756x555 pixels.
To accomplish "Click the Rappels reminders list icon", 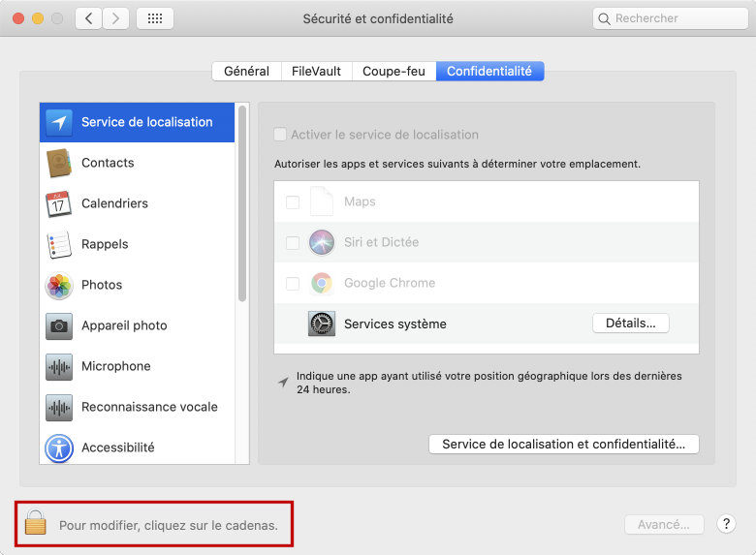I will (x=59, y=244).
